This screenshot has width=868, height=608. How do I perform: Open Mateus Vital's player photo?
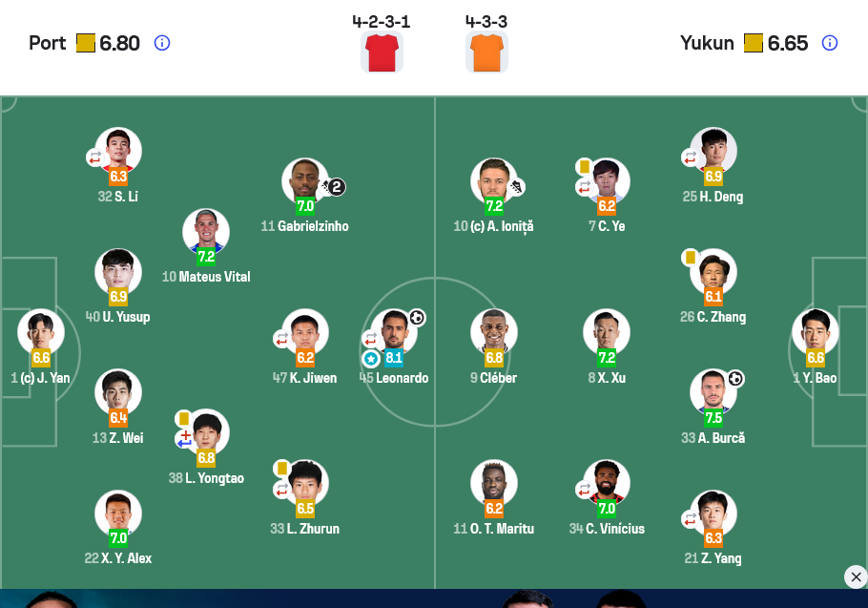[206, 231]
